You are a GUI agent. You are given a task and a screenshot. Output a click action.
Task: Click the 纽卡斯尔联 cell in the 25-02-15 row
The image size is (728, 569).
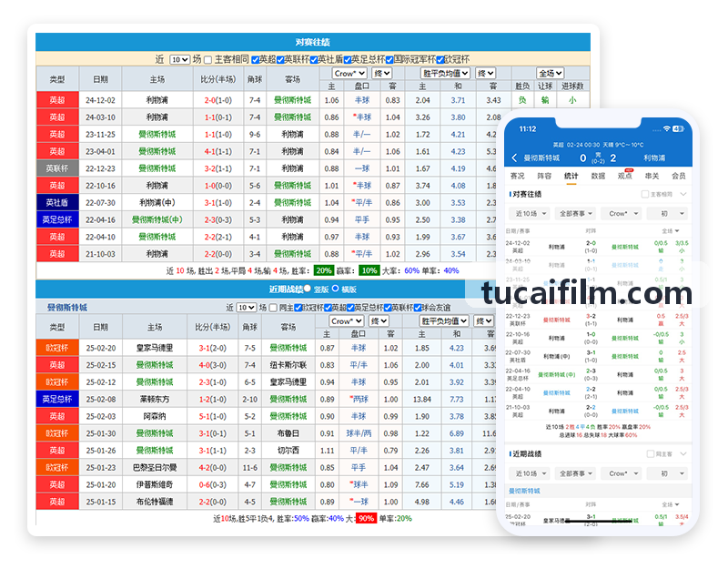click(x=288, y=365)
